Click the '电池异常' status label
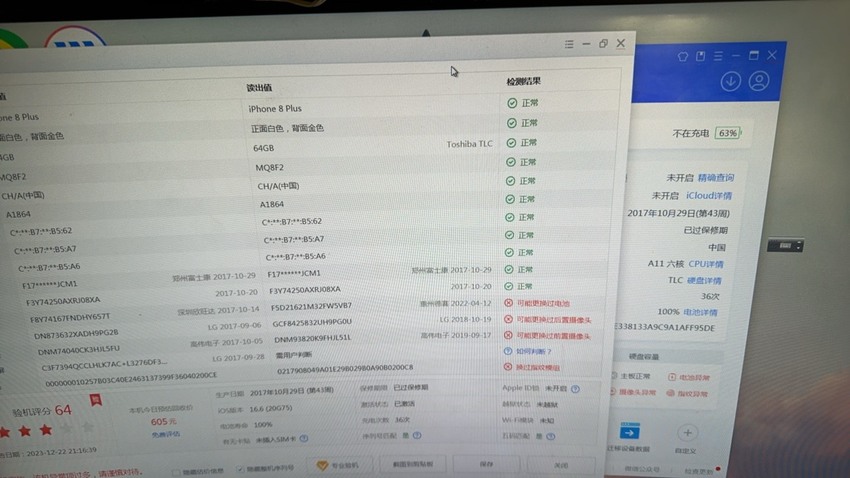This screenshot has width=850, height=478. (x=694, y=377)
